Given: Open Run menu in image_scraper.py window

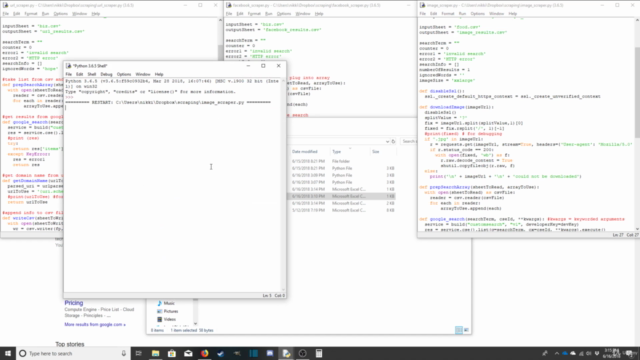Looking at the screenshot, I should [x=462, y=14].
